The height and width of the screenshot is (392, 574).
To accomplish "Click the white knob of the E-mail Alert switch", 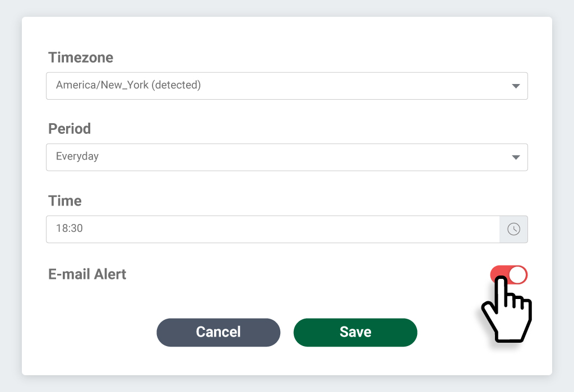I will (517, 275).
